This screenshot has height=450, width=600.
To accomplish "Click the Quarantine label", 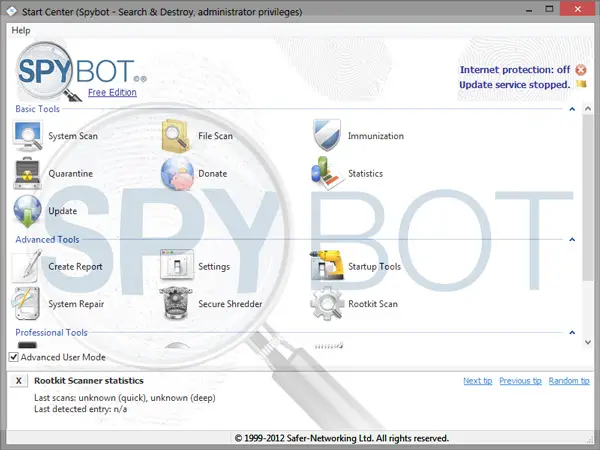I will 70,173.
